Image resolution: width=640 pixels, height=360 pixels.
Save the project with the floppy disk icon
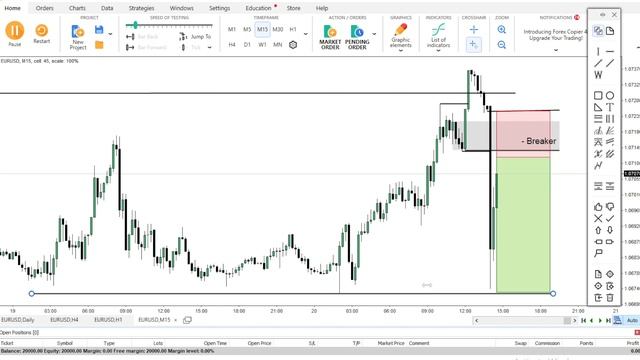[99, 30]
